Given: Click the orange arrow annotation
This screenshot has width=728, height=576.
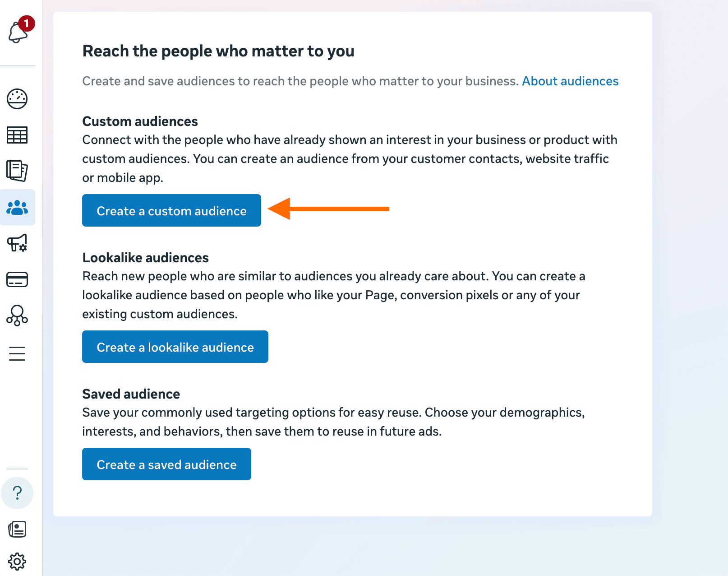Looking at the screenshot, I should click(329, 209).
